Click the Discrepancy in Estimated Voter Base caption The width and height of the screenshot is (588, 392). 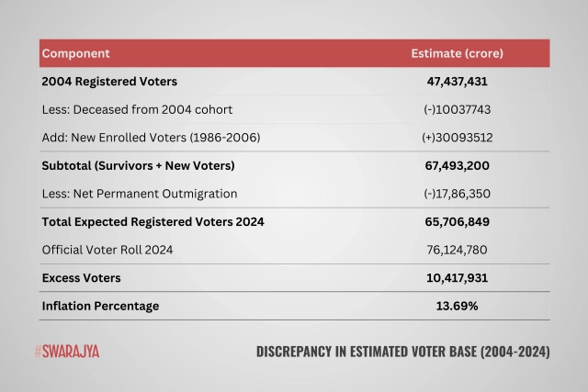pyautogui.click(x=402, y=352)
